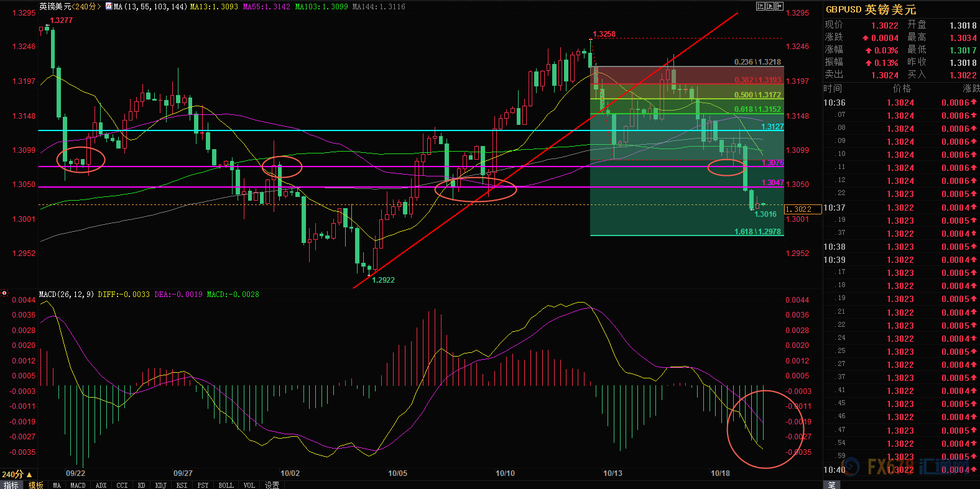
Task: Click the MACD(26,12,9) indicator label
Action: [67, 295]
